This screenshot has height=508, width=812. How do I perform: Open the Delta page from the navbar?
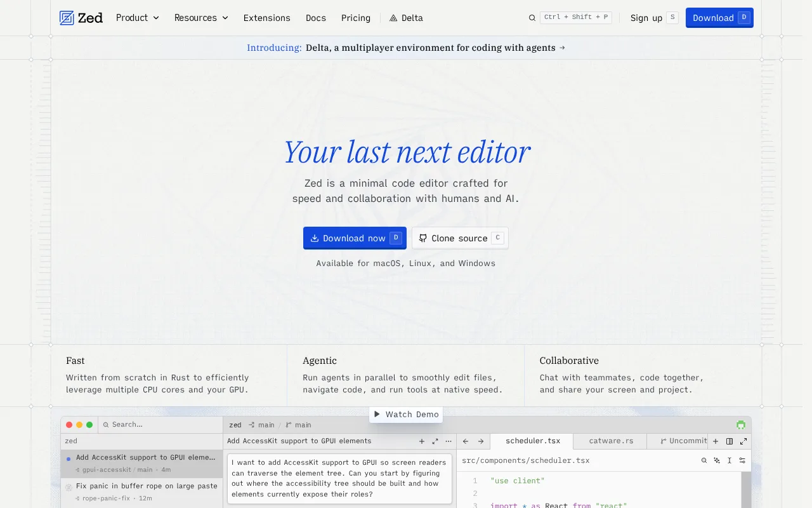406,18
